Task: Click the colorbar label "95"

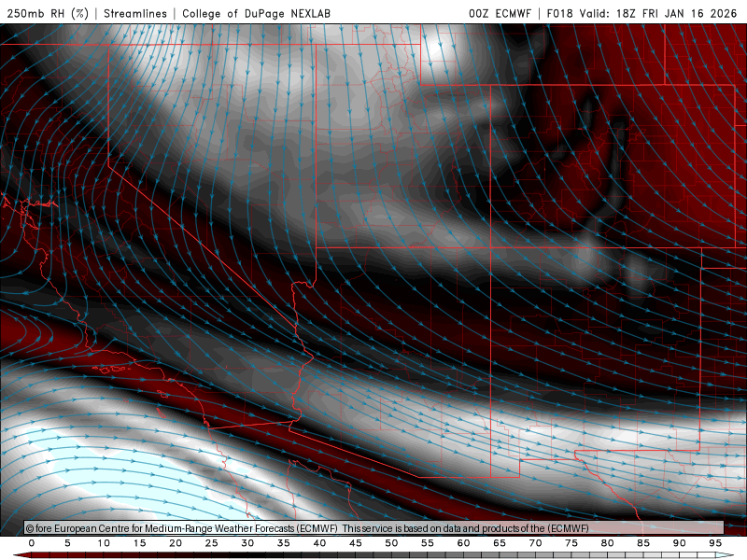Action: [715, 543]
